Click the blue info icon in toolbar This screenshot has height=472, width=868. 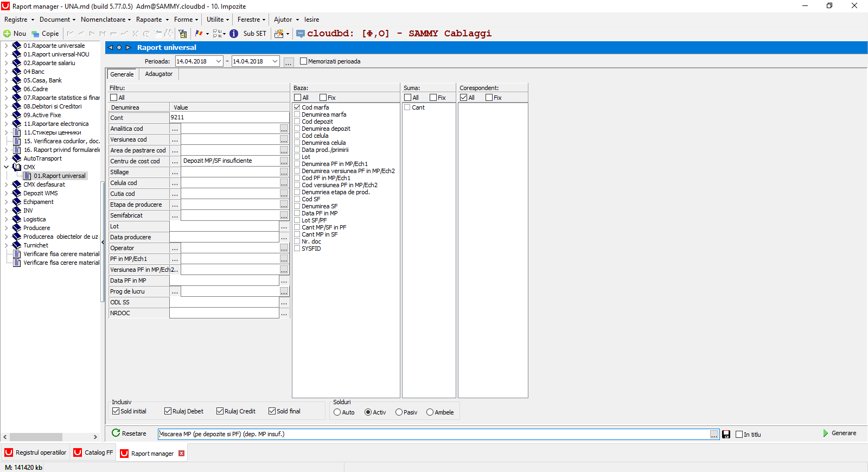(234, 34)
